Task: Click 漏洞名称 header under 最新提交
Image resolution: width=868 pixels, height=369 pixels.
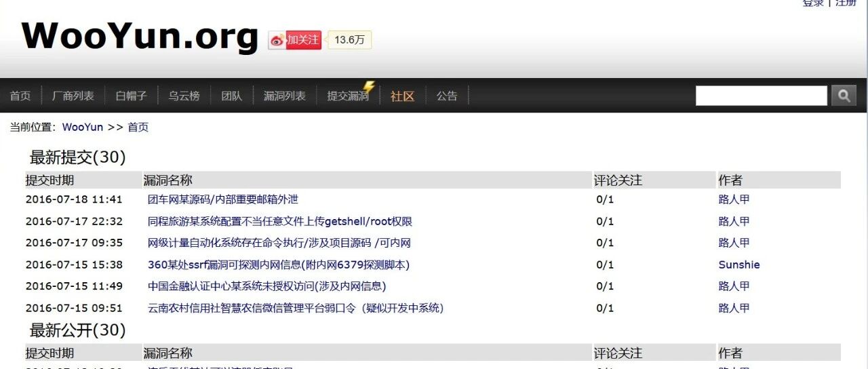Action: point(167,180)
